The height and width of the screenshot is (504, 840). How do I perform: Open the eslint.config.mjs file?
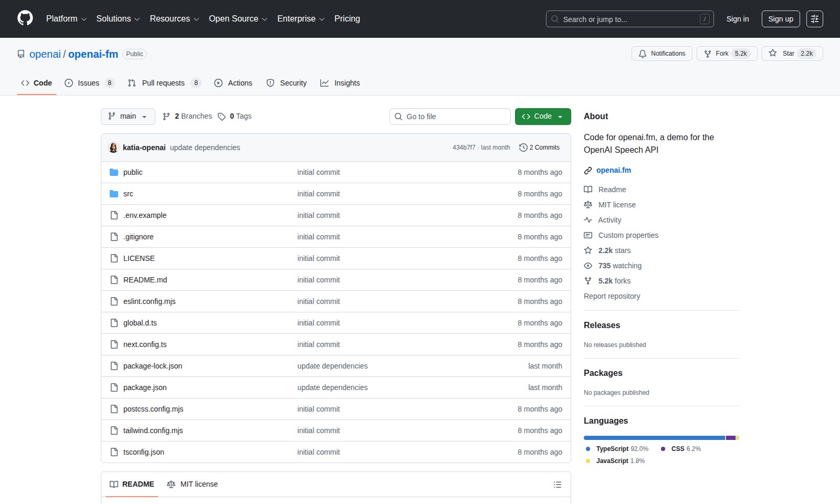(x=150, y=301)
